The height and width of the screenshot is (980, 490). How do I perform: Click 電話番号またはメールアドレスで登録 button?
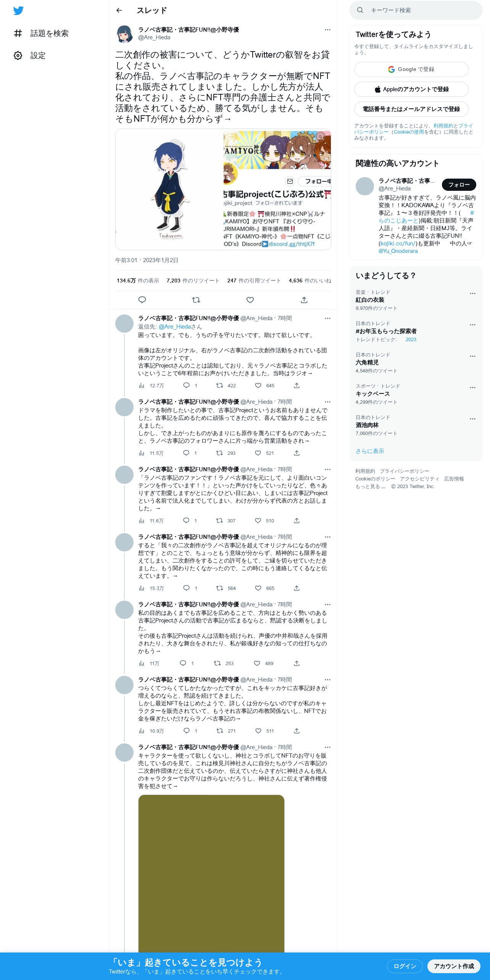[x=411, y=109]
